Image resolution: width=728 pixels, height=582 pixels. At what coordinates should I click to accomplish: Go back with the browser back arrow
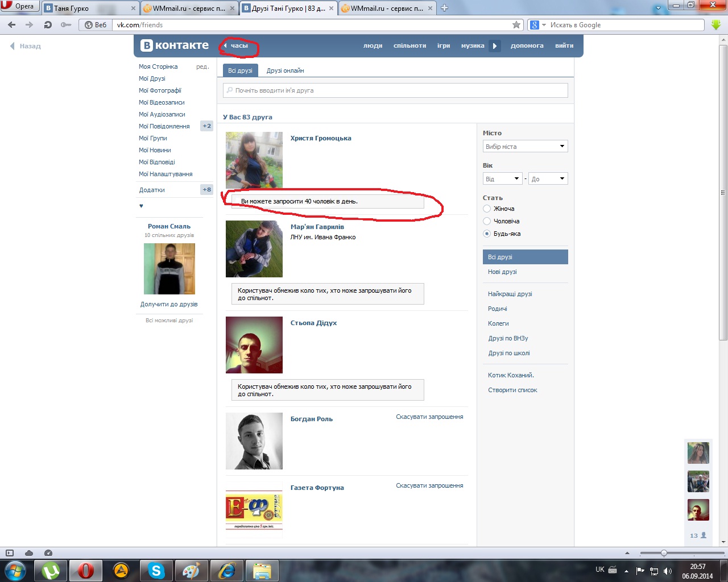point(12,25)
